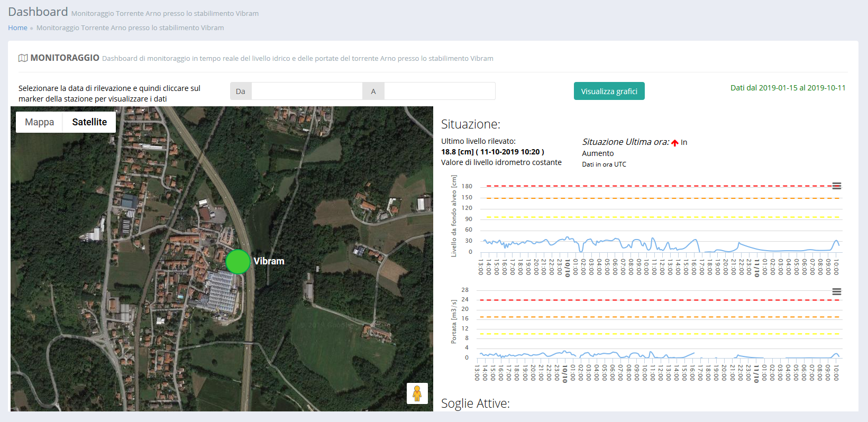Image resolution: width=868 pixels, height=422 pixels.
Task: Click the 'Da' label addon
Action: point(241,91)
